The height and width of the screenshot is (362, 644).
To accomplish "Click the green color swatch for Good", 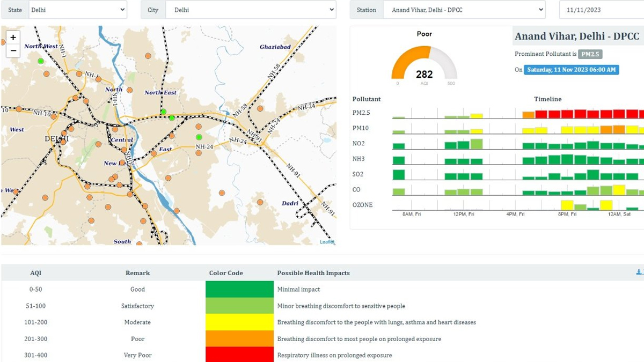I will tap(239, 289).
